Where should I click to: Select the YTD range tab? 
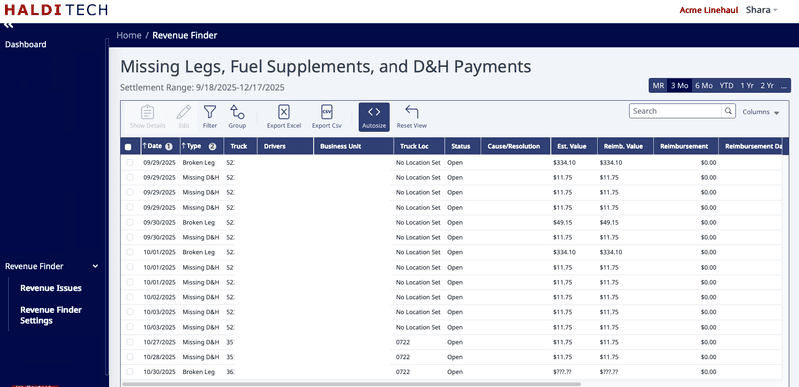click(726, 86)
